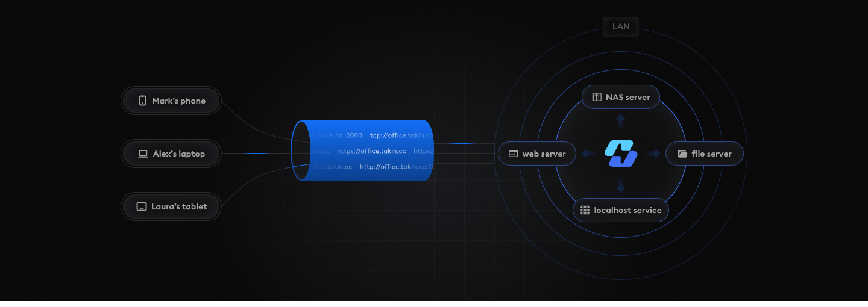Click the full 'https://office.takin.cc' address in the tunnel
868x307 pixels.
pos(371,151)
